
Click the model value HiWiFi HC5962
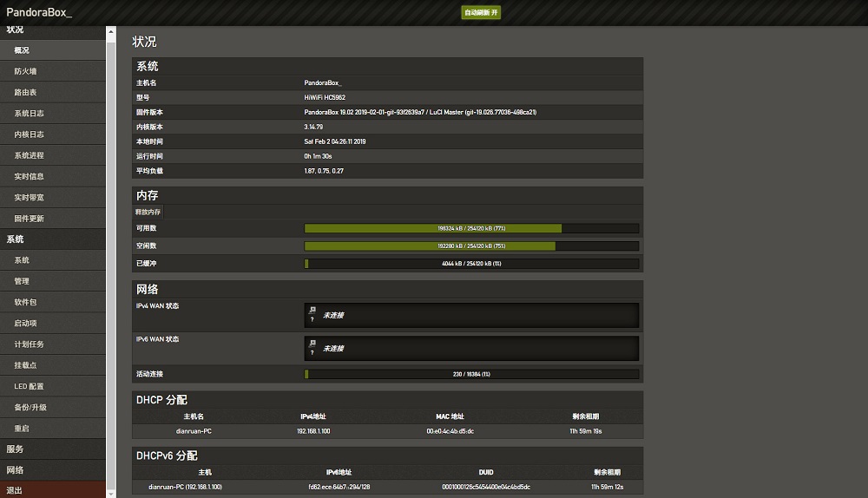click(x=325, y=97)
